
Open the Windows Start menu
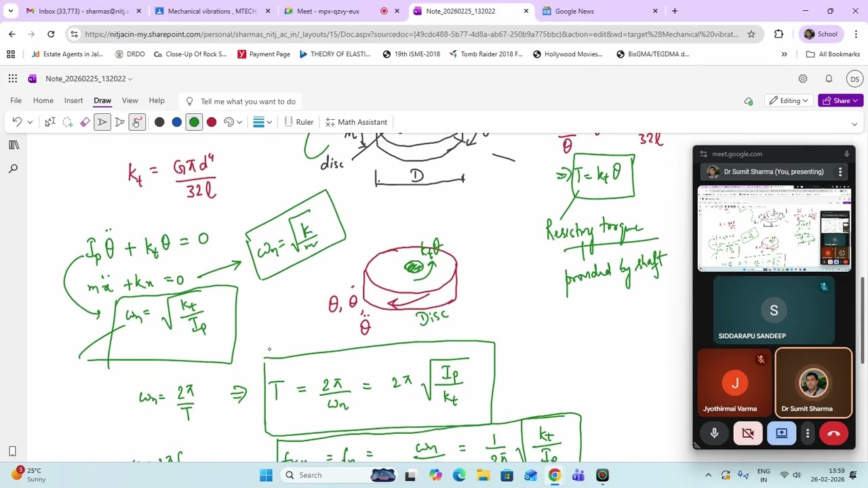pos(266,475)
